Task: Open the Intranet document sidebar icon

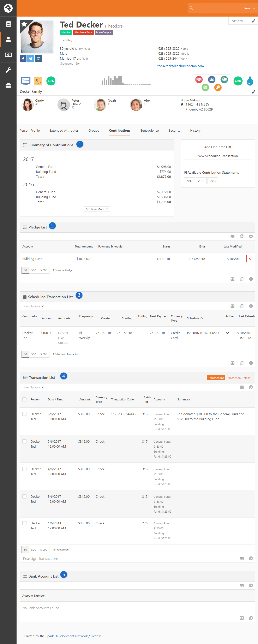Action: coord(8,24)
